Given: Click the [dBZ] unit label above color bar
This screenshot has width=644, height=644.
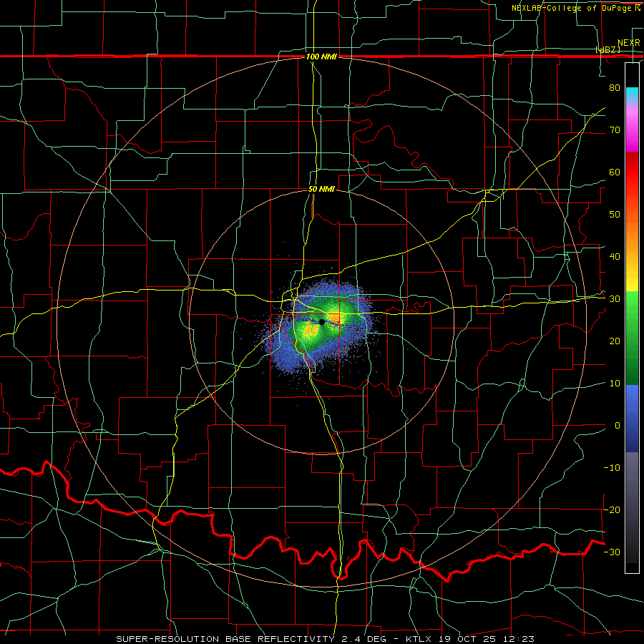Looking at the screenshot, I should coord(608,49).
